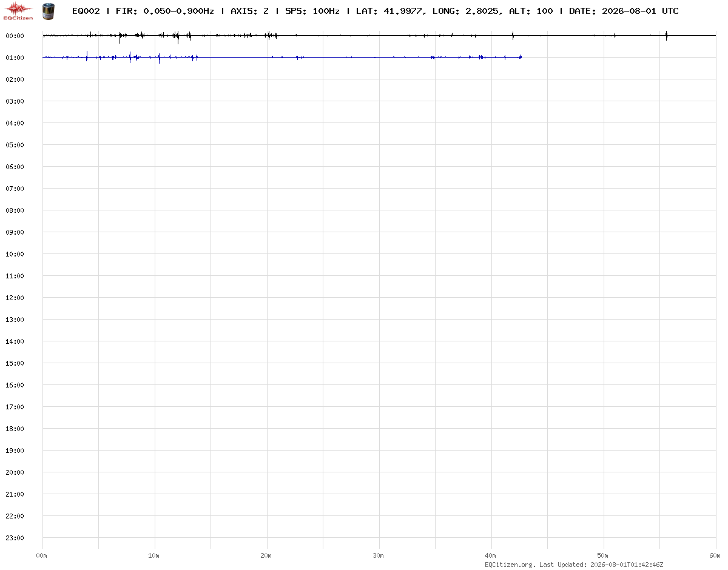Viewport: 728px width, 570px height.
Task: Click the 10:00 hour row label
Action: pyautogui.click(x=15, y=254)
